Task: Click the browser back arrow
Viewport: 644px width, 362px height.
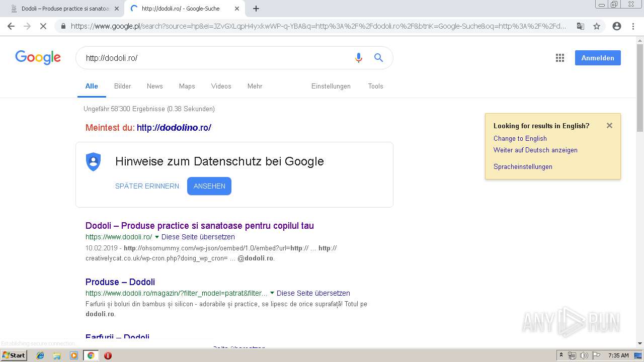Action: pyautogui.click(x=11, y=26)
